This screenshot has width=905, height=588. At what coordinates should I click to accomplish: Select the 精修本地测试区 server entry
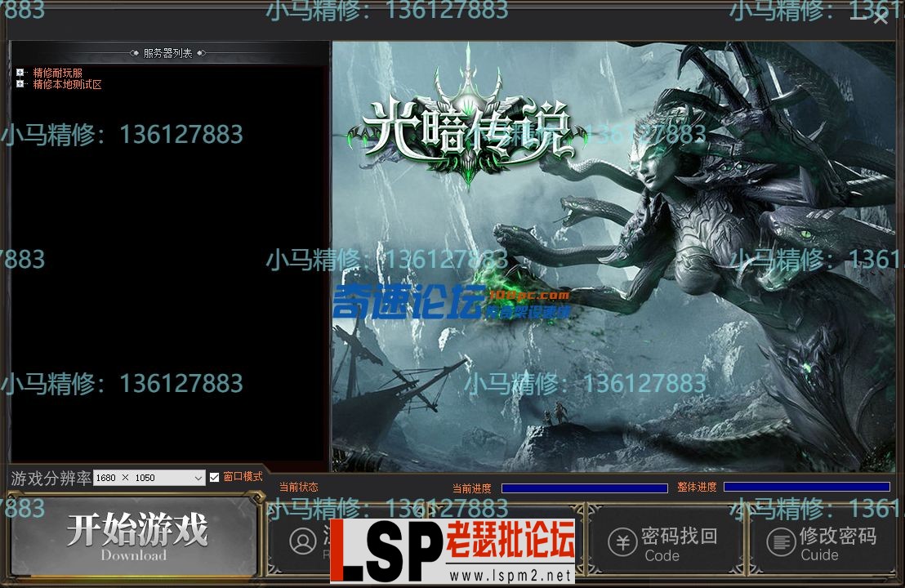coord(67,84)
